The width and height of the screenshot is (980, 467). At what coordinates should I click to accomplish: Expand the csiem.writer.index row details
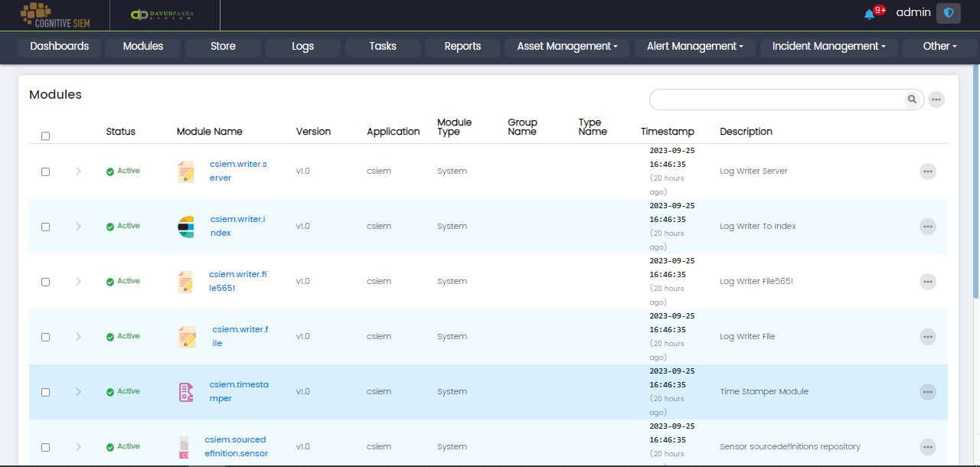pos(78,227)
